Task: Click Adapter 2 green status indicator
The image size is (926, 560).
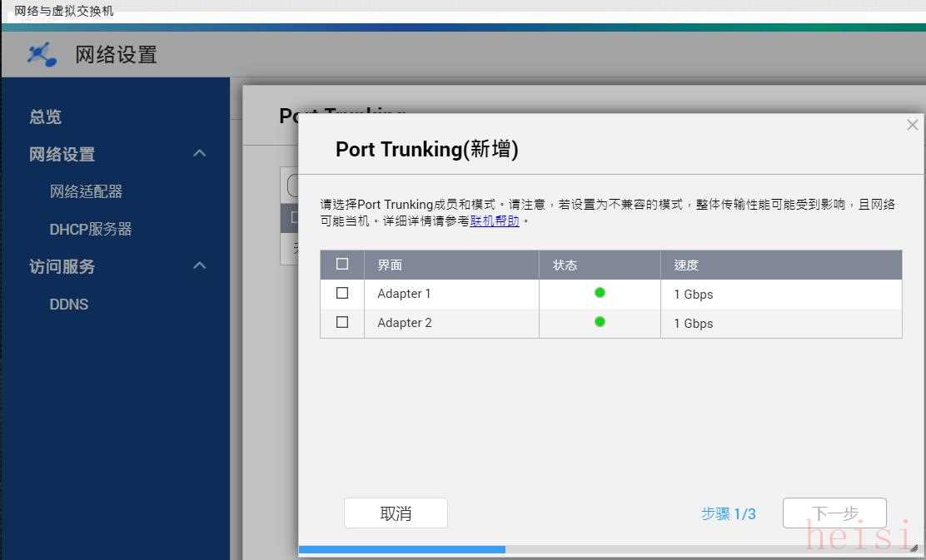Action: [x=600, y=322]
